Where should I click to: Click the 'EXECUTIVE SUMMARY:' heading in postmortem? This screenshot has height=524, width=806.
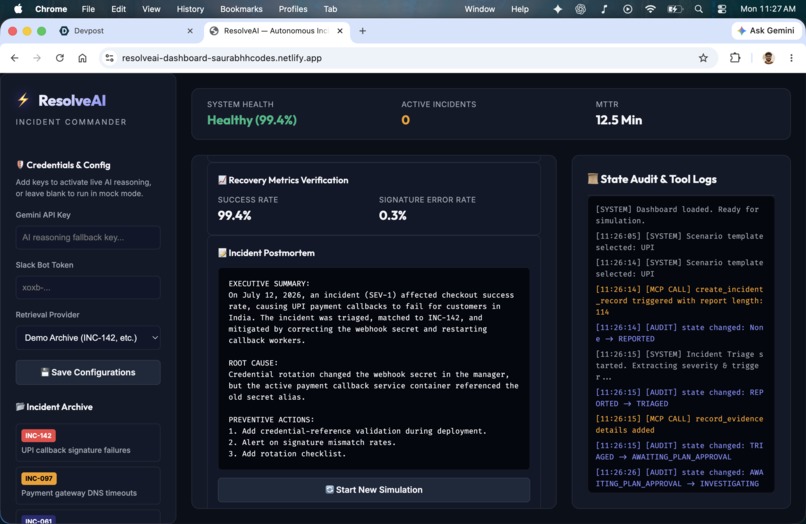coord(269,284)
